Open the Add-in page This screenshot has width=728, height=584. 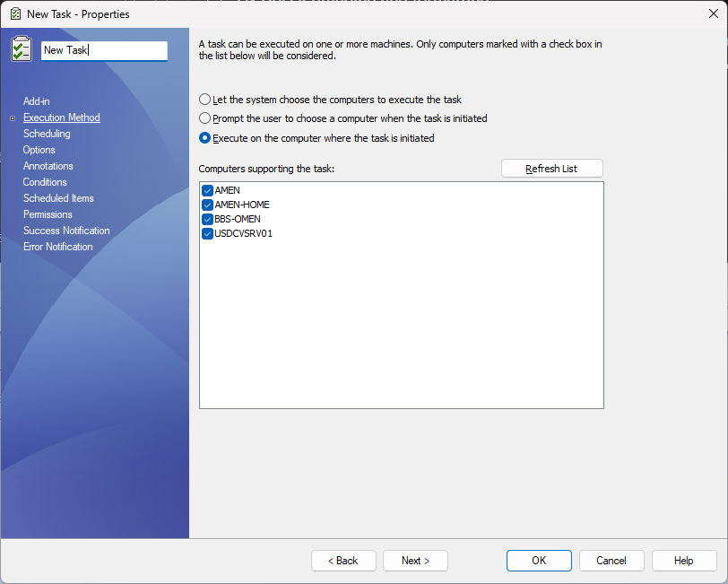[x=36, y=101]
